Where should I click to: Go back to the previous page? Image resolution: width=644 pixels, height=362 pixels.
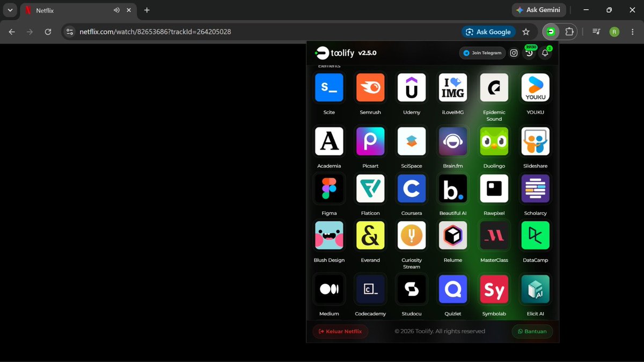[12, 32]
